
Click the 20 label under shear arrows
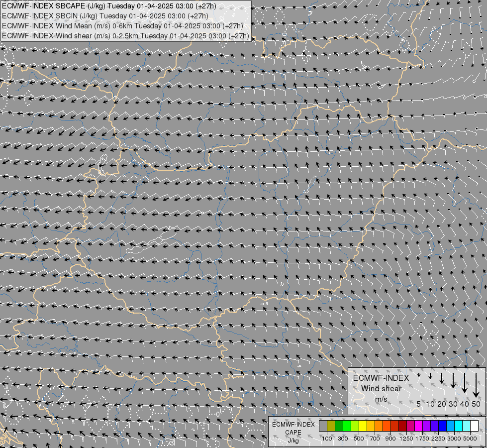click(x=442, y=404)
